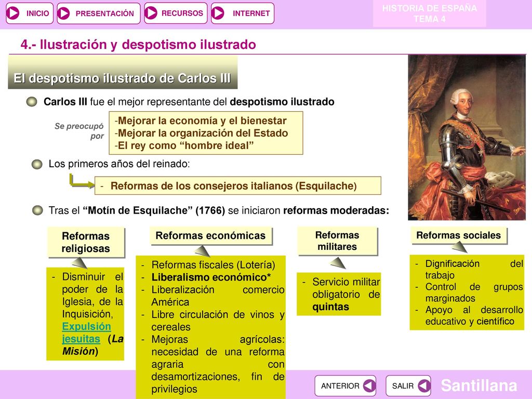Image resolution: width=532 pixels, height=399 pixels.
Task: Go back via the ANTERIOR button text
Action: click(340, 386)
